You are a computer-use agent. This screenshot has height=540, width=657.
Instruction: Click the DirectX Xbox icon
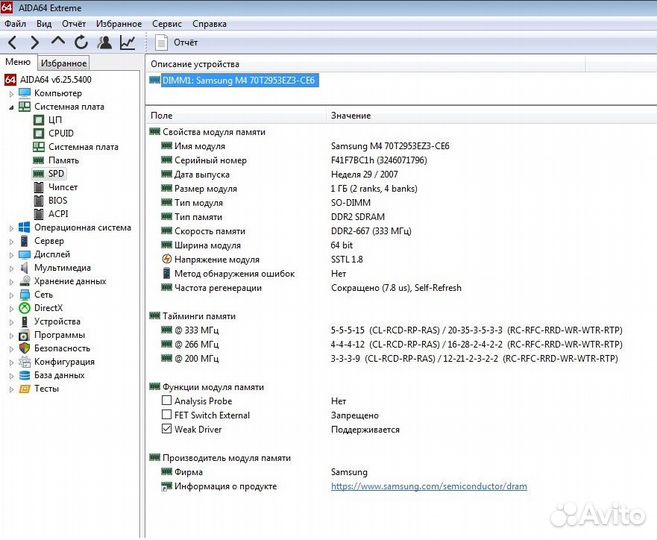pyautogui.click(x=25, y=308)
